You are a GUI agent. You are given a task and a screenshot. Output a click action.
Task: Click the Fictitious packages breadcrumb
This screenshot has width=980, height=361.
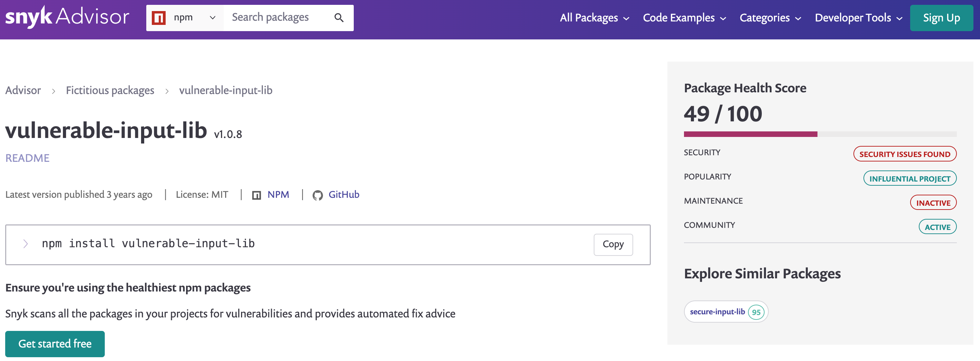pyautogui.click(x=110, y=90)
